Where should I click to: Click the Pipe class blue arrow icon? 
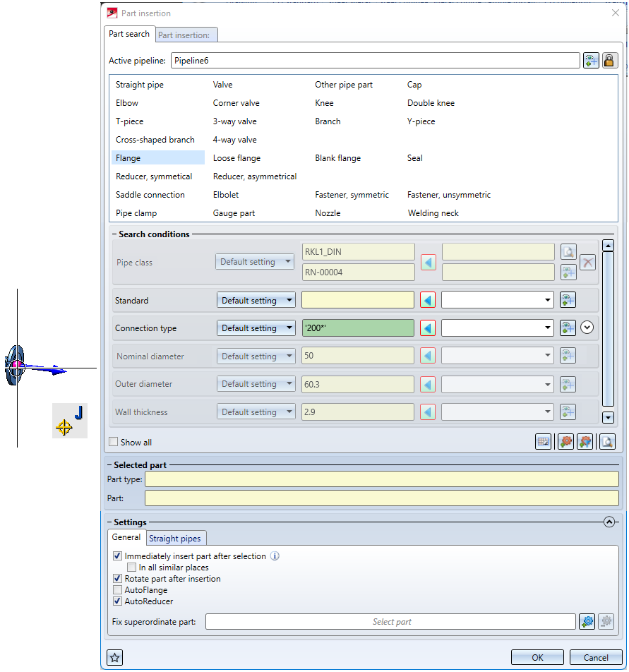tap(428, 263)
